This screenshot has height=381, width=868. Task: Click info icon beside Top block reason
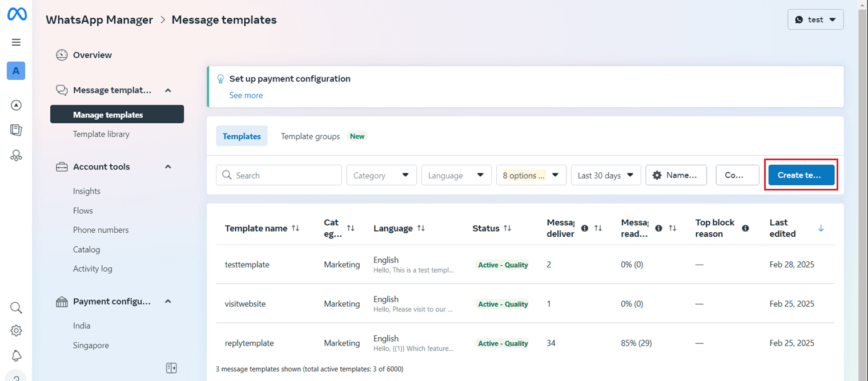click(x=745, y=228)
